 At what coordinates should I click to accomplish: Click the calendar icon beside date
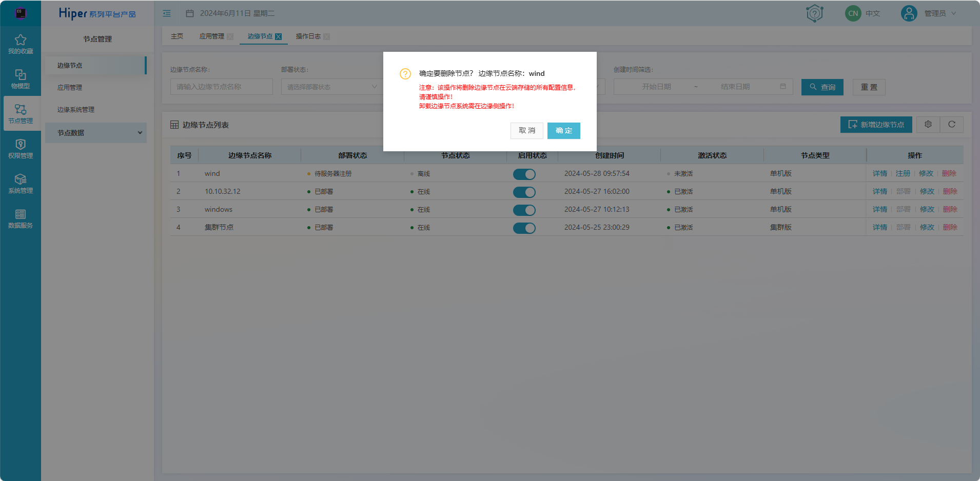coord(190,13)
